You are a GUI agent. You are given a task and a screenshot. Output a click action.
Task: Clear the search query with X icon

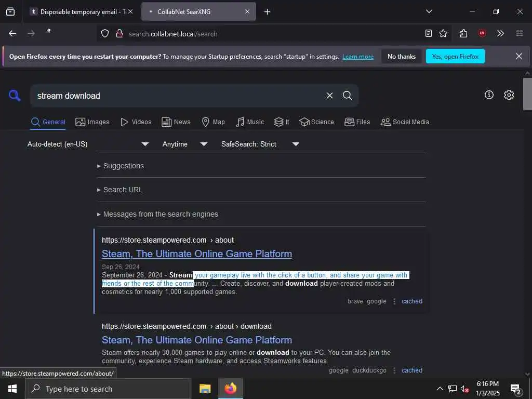click(329, 96)
